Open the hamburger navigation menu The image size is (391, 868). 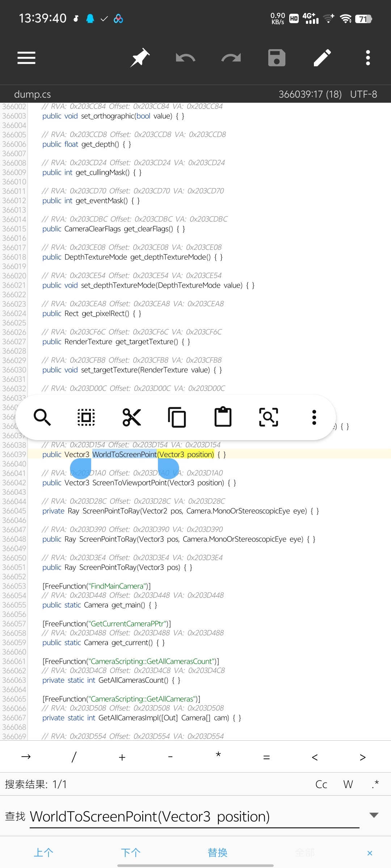coord(26,58)
